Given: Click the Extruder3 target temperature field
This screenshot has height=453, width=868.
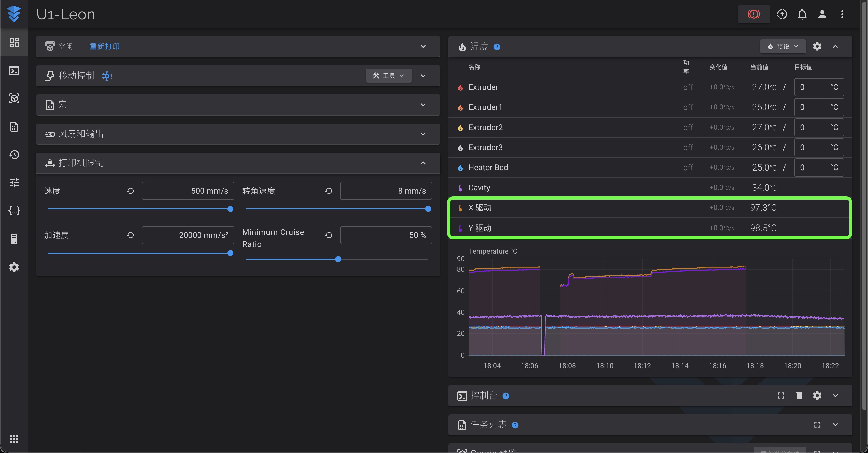Looking at the screenshot, I should (x=819, y=147).
